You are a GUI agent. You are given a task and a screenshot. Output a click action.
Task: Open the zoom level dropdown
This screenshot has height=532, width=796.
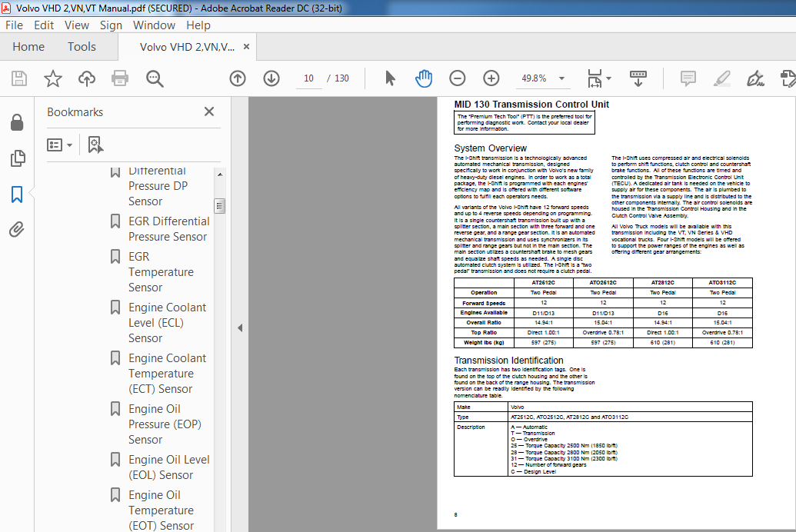(x=561, y=78)
